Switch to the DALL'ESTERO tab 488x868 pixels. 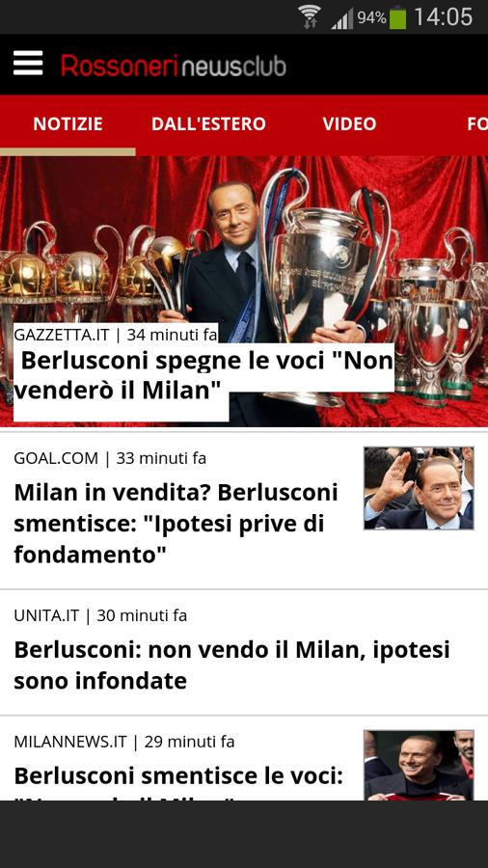tap(208, 124)
